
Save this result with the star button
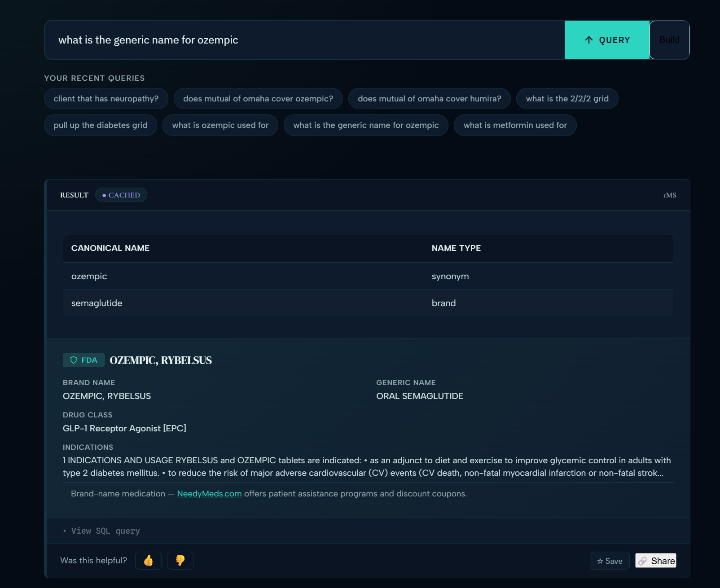click(x=610, y=561)
